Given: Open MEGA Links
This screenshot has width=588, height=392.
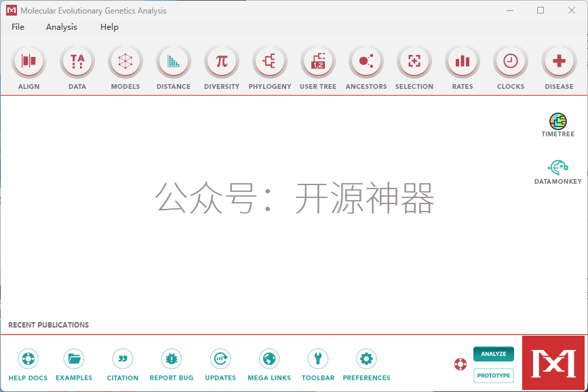Looking at the screenshot, I should pyautogui.click(x=269, y=359).
